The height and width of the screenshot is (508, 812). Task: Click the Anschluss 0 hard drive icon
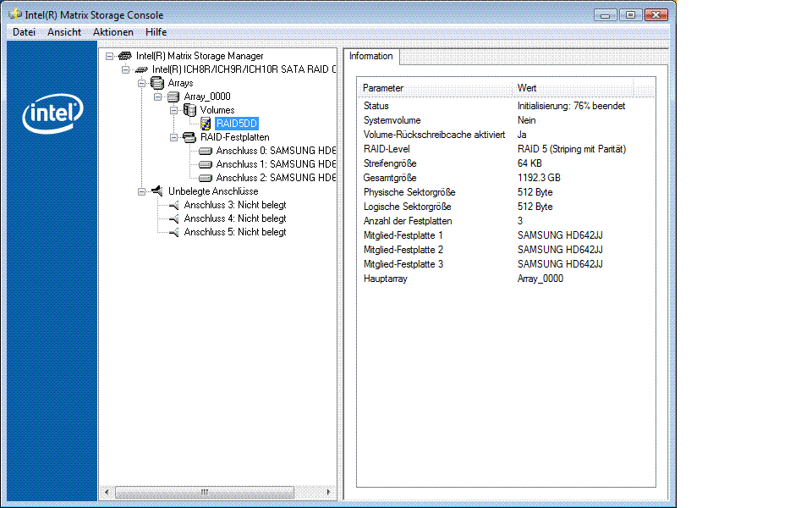[x=206, y=151]
